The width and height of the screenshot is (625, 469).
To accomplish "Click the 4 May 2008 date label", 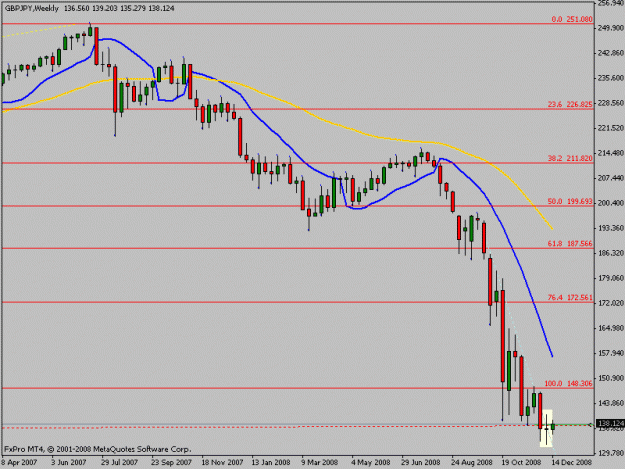I will pos(371,463).
